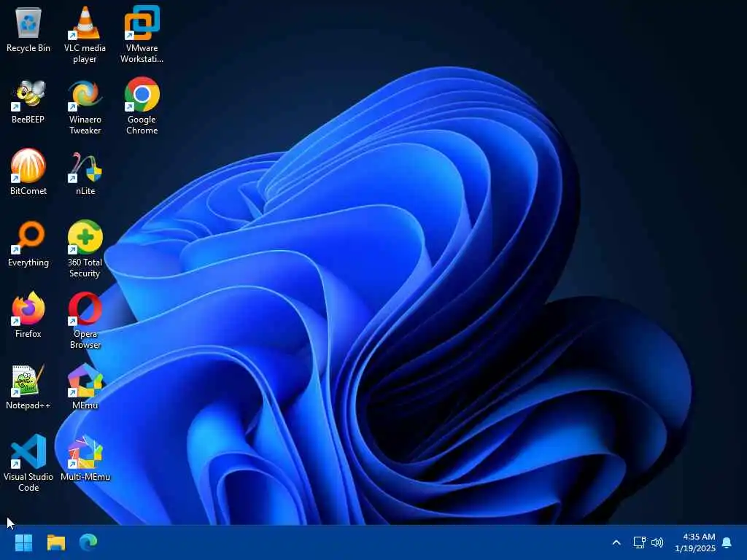Open the Notepad++ desktop shortcut
Viewport: 747px width, 560px height.
tap(28, 386)
